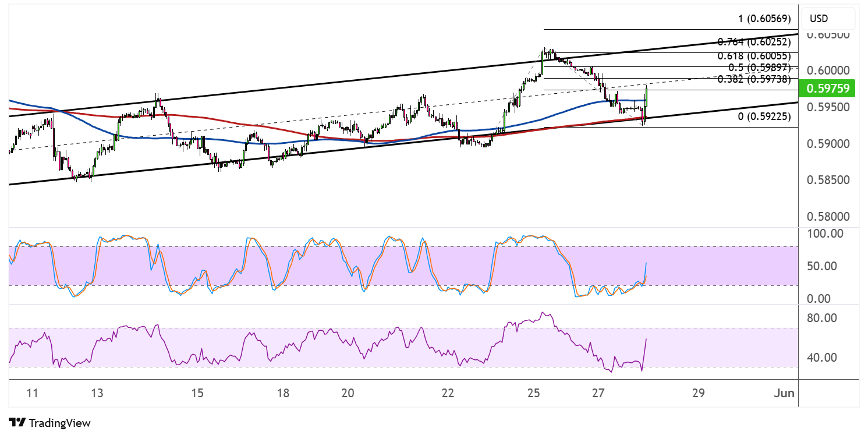Select the Fibonacci 0.5 (0.59897) label
Viewport: 868px width, 438px height.
759,68
